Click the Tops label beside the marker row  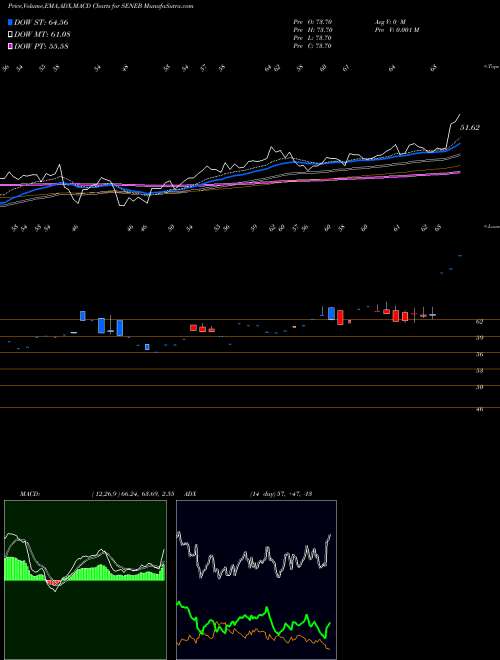(491, 67)
